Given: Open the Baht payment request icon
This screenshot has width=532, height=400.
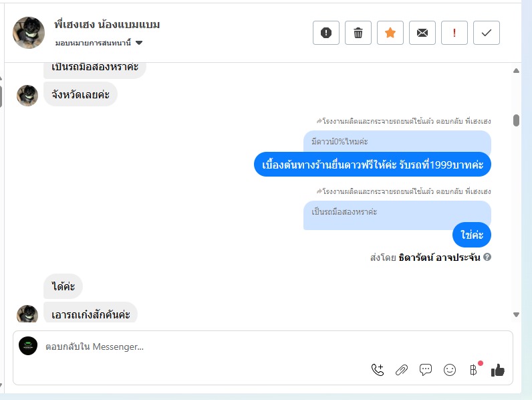Looking at the screenshot, I should 474,370.
